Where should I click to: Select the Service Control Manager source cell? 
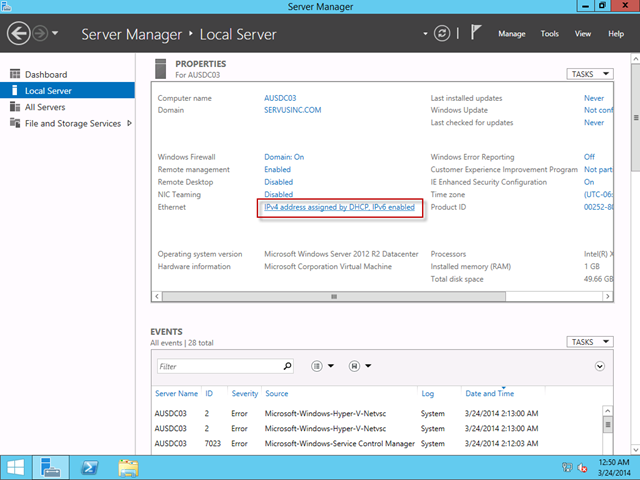point(340,443)
